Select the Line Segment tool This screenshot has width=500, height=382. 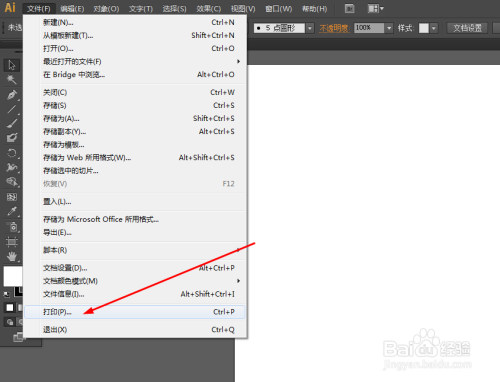(x=12, y=109)
